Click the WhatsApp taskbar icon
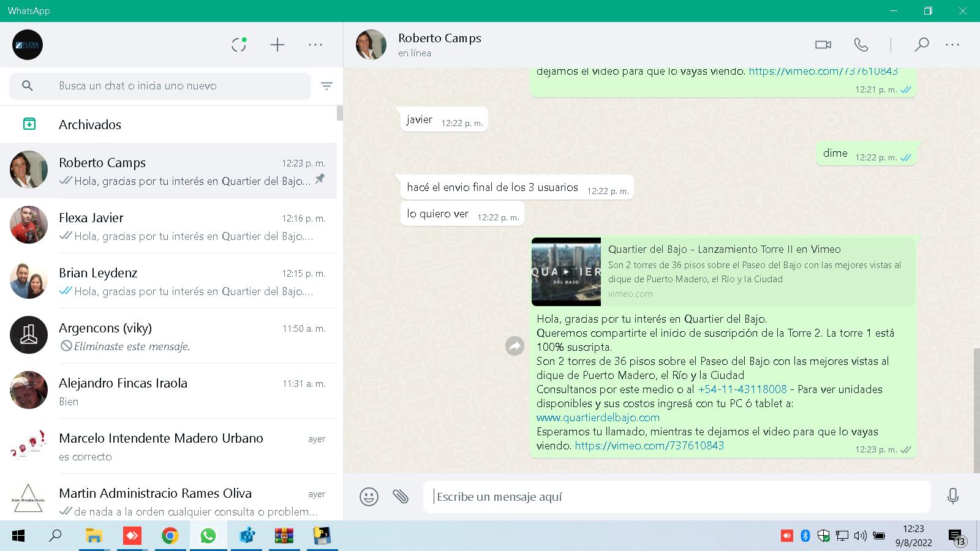Image resolution: width=980 pixels, height=551 pixels. coord(208,536)
